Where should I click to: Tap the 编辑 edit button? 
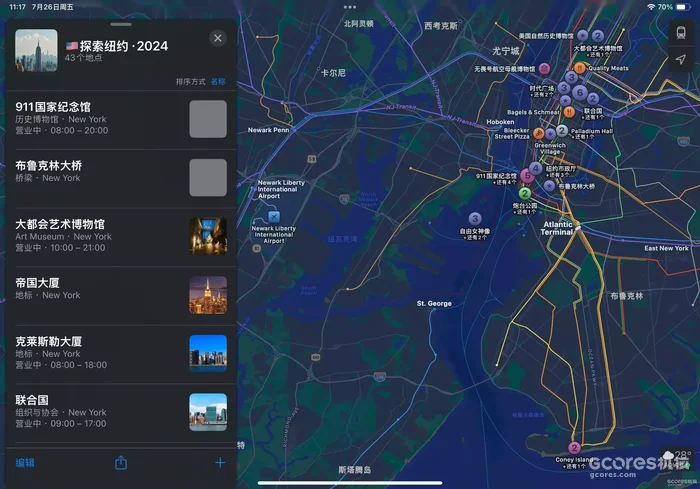25,463
